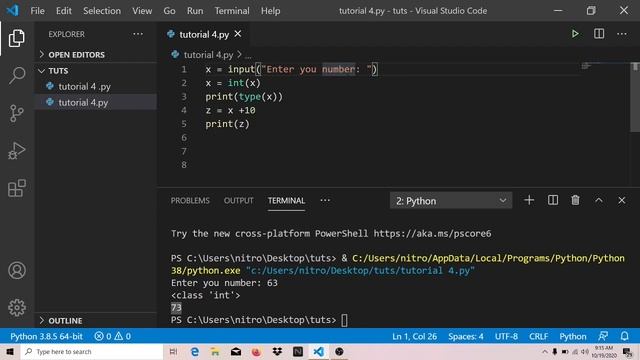Split the editor to the right
This screenshot has width=640, height=360.
click(x=599, y=34)
